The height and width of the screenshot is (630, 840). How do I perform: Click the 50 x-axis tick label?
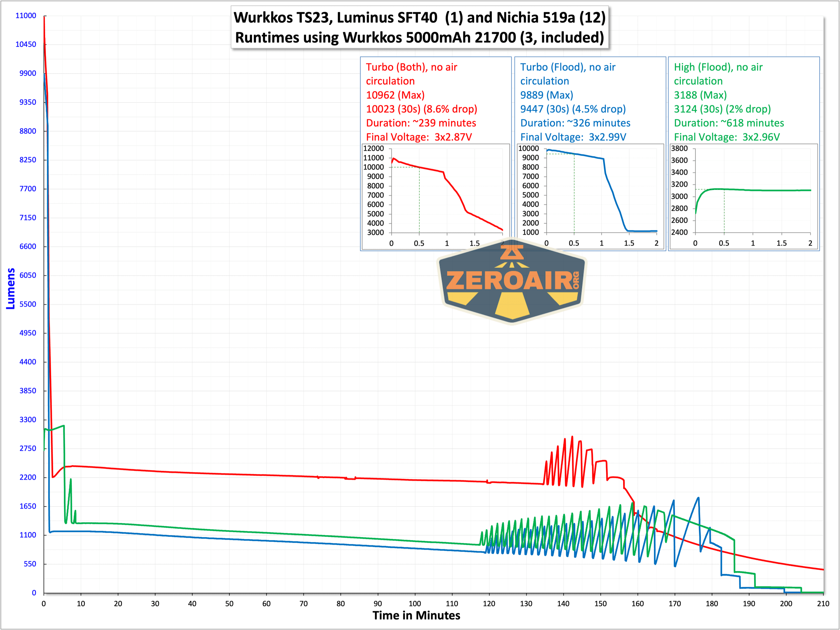pos(229,604)
